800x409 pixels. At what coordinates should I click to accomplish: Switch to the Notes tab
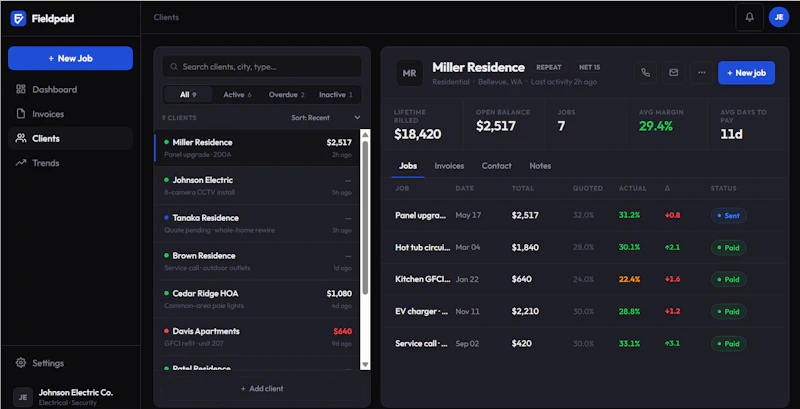click(540, 166)
